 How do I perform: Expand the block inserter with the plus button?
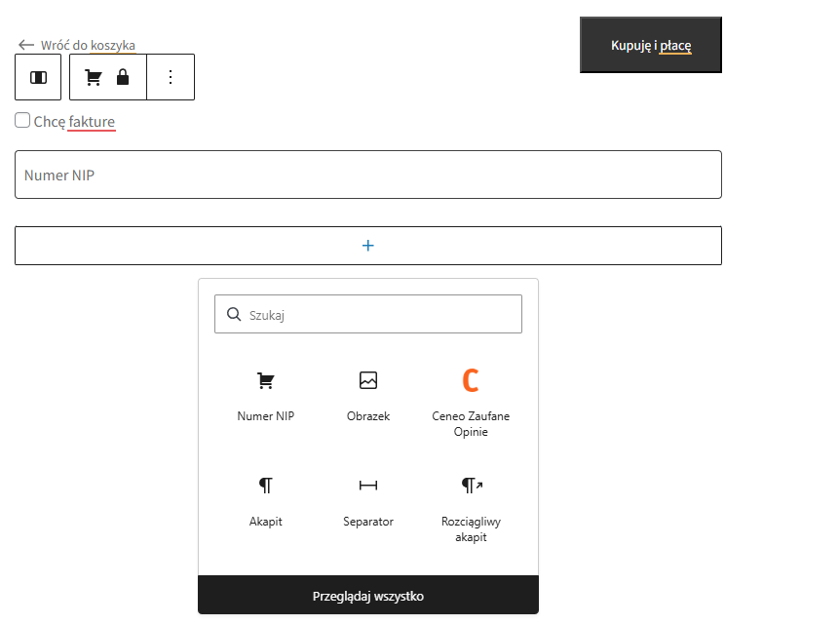(x=367, y=245)
